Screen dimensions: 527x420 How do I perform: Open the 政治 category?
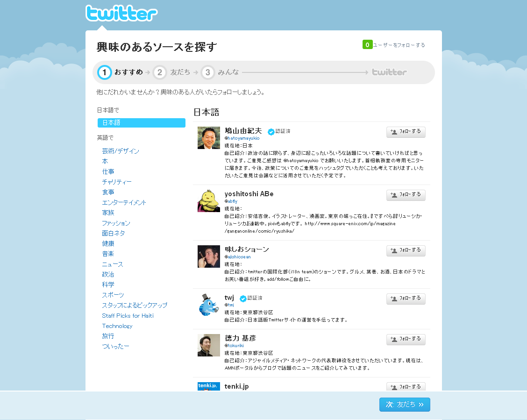(x=108, y=275)
